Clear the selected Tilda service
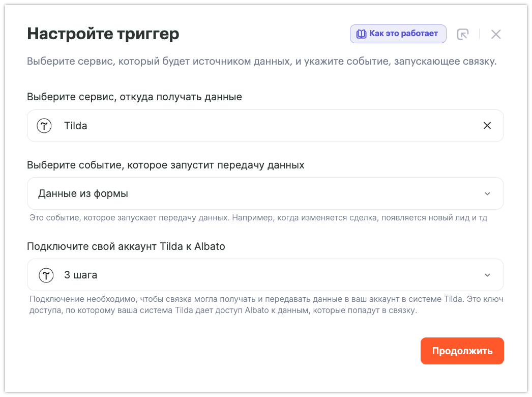 point(487,126)
